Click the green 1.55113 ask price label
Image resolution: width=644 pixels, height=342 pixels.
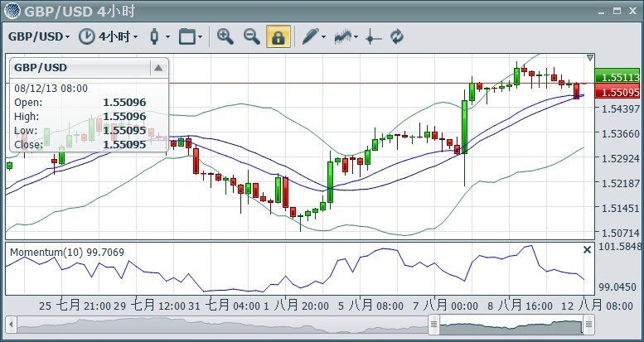pyautogui.click(x=617, y=77)
